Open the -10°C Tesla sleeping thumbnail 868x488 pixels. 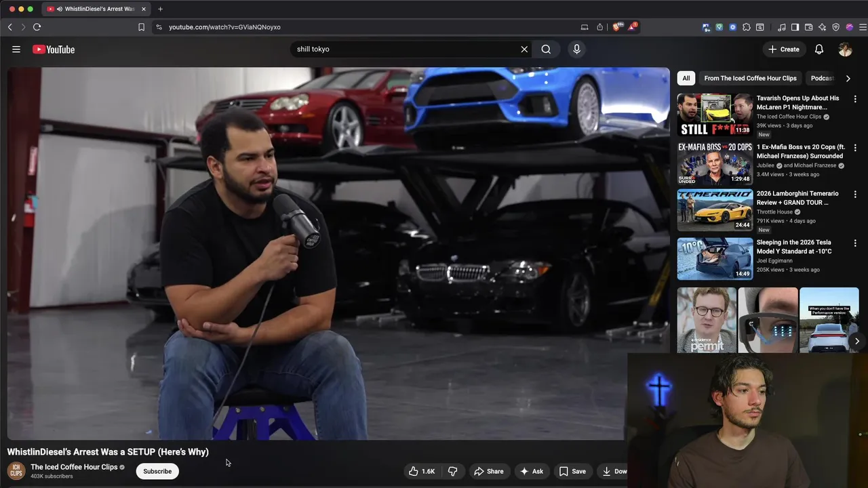coord(715,259)
